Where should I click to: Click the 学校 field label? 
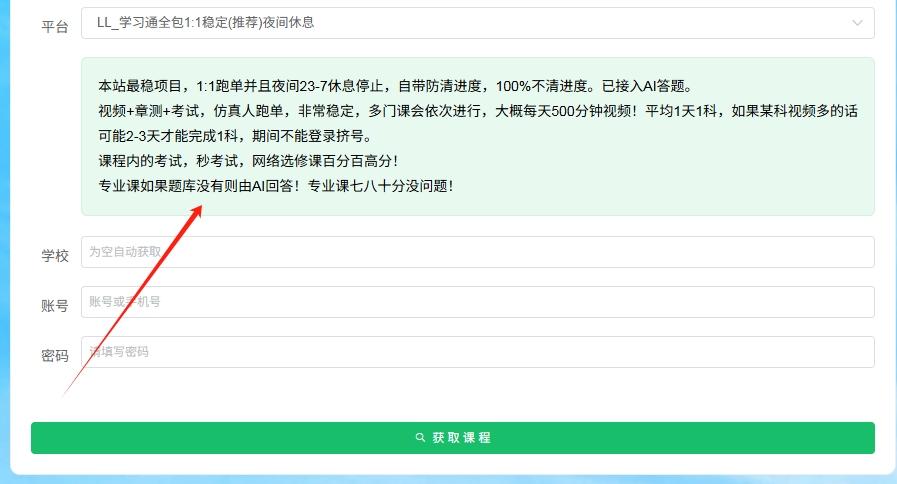(x=55, y=256)
